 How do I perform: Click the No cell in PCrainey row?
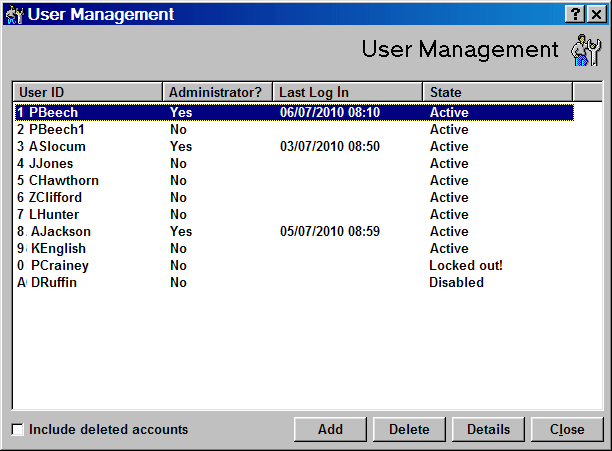click(178, 265)
